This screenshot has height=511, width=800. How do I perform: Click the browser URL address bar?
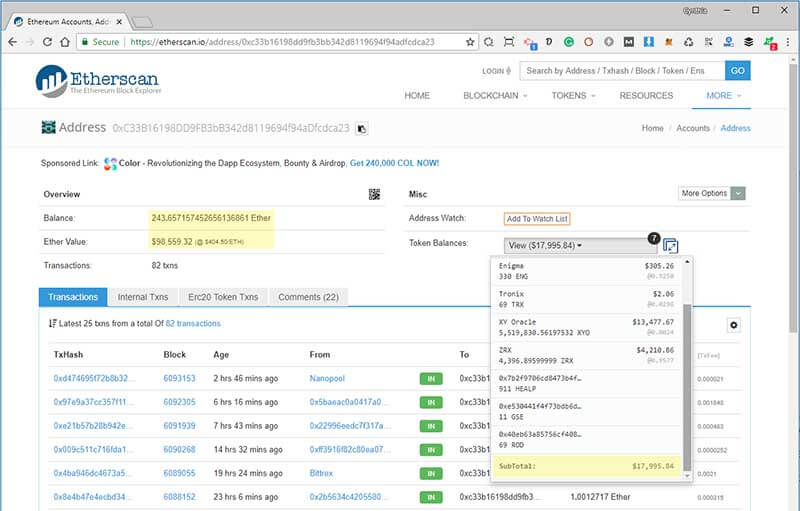click(x=282, y=42)
